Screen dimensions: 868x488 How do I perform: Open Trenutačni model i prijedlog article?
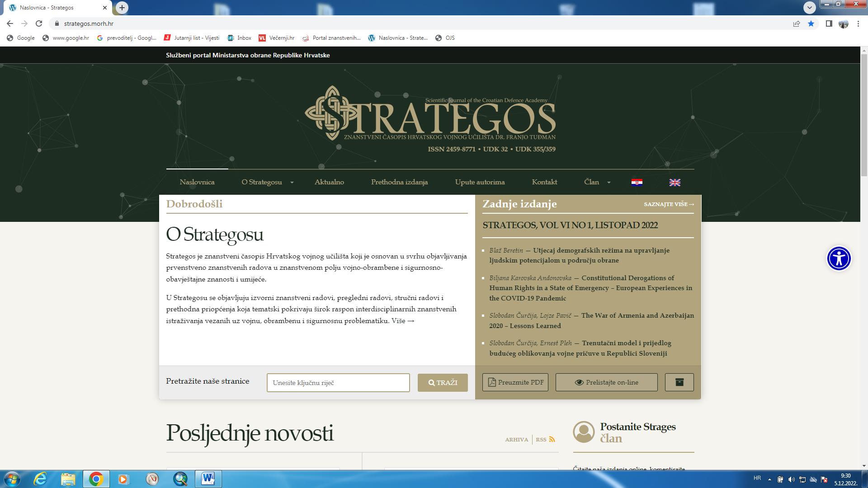580,348
